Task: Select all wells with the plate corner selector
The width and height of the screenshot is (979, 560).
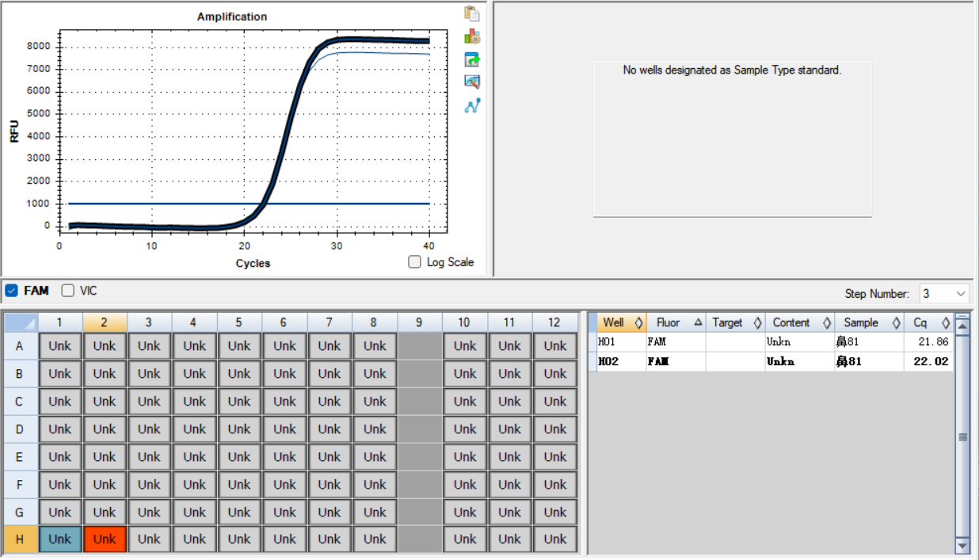Action: [20, 322]
